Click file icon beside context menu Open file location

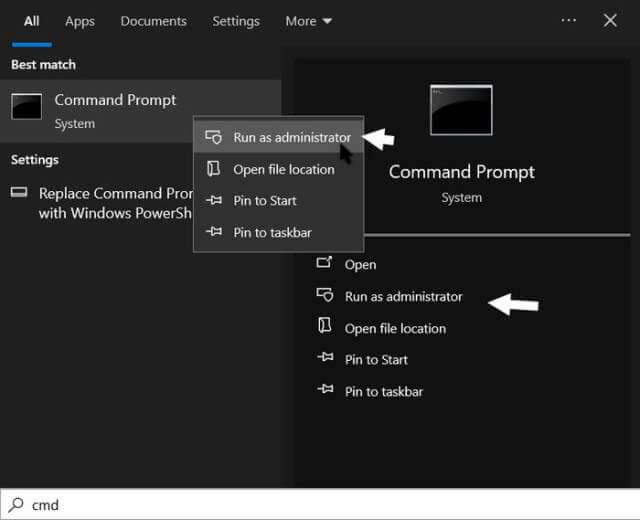[x=213, y=169]
